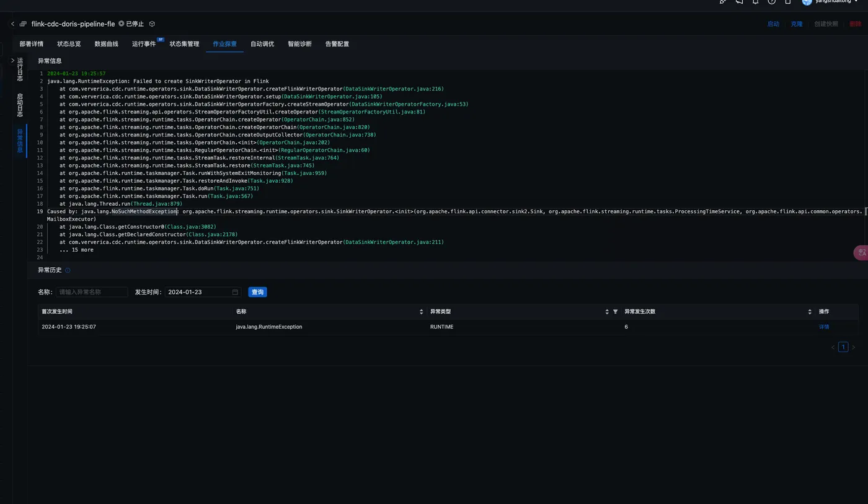
Task: Click the (RegularOperatorChain.java:60) source reference
Action: point(324,150)
